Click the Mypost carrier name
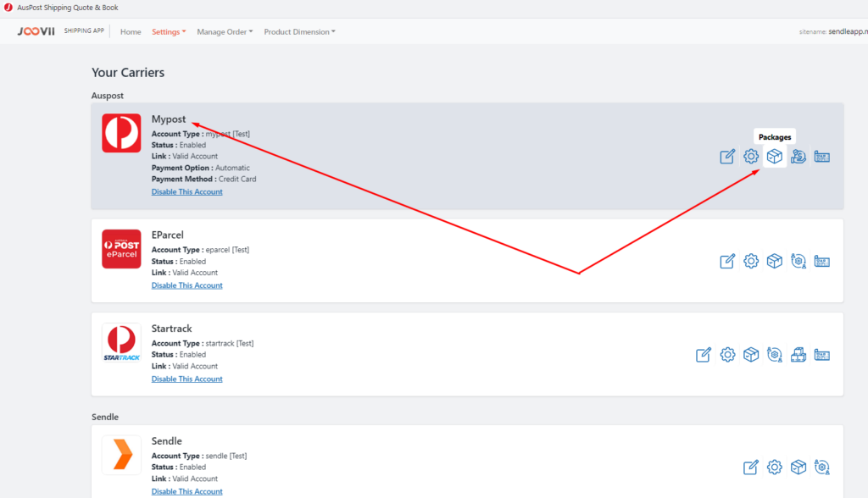Screen dimensions: 868x498 (169, 119)
